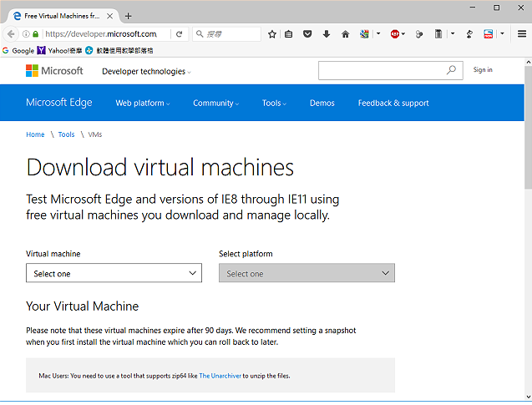Expand the translate extension dropdown arrow

[x=378, y=33]
